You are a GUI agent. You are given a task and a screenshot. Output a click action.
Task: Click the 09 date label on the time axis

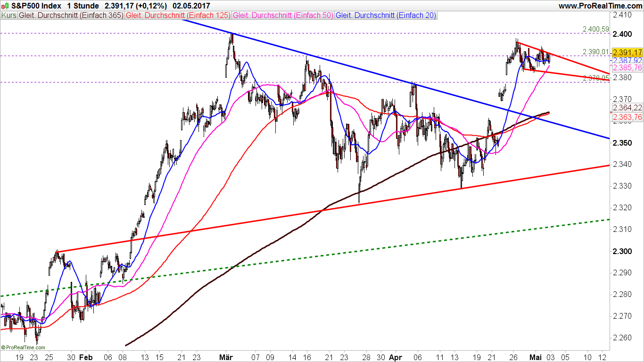click(x=270, y=357)
